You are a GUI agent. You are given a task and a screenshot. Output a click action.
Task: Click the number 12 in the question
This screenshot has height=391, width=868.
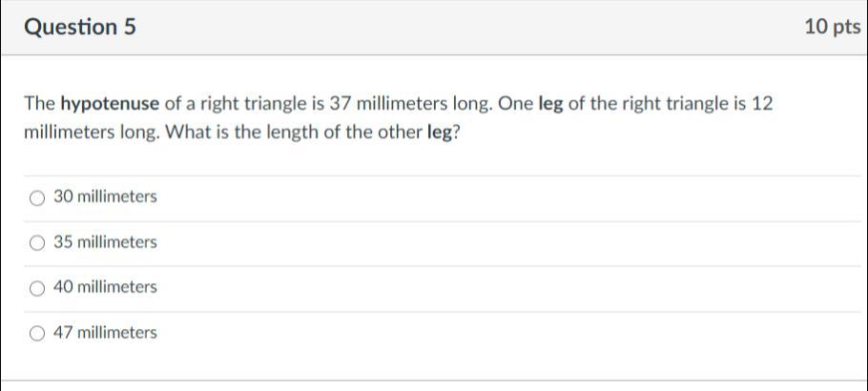click(761, 104)
